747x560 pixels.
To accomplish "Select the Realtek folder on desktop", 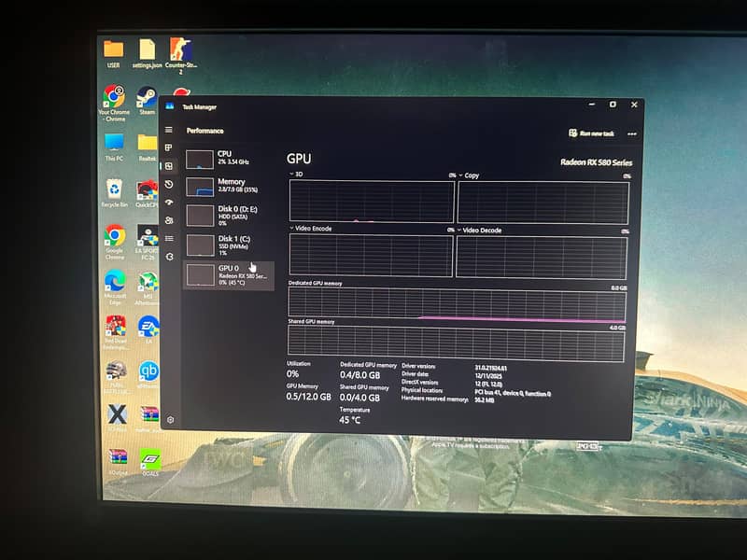I will point(148,147).
